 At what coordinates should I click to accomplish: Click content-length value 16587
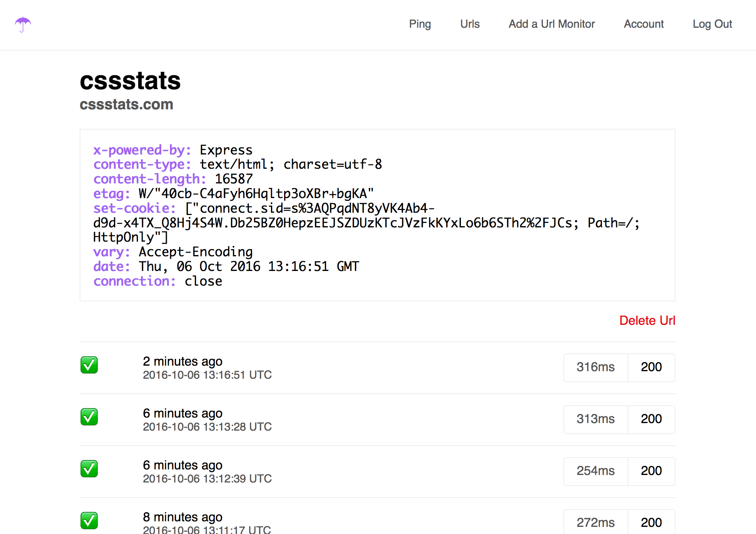tap(234, 179)
